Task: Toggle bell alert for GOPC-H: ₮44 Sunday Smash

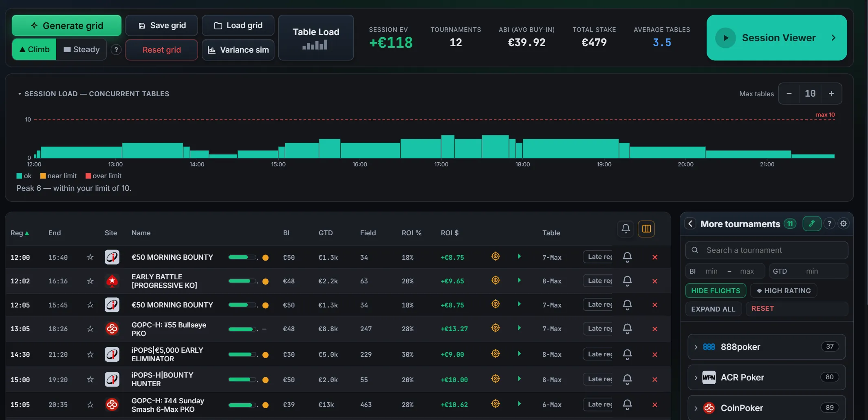Action: coord(627,404)
